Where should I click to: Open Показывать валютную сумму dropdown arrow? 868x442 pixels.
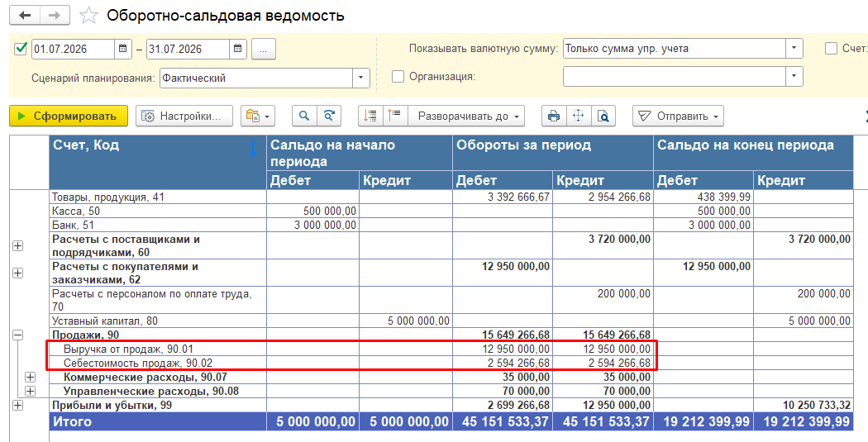[794, 49]
